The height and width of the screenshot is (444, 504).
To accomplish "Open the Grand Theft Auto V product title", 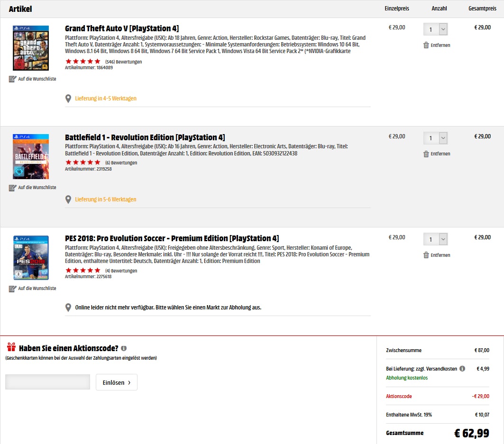I will [122, 28].
